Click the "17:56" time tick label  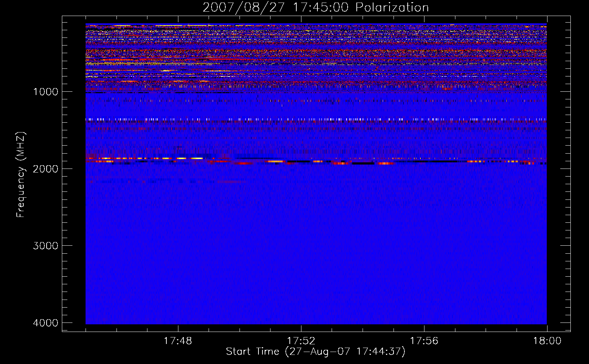pos(424,341)
